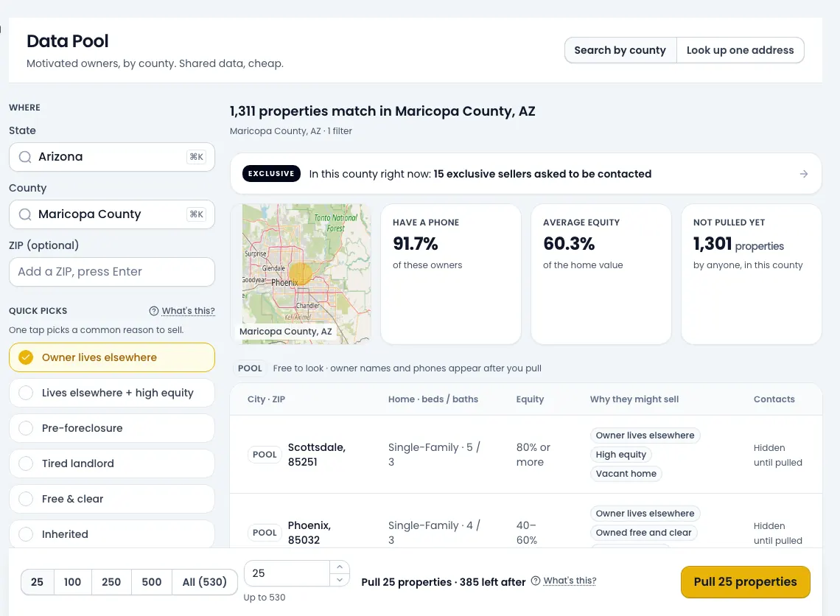Click the Home · beds / baths column header
This screenshot has height=616, width=840.
(x=433, y=399)
